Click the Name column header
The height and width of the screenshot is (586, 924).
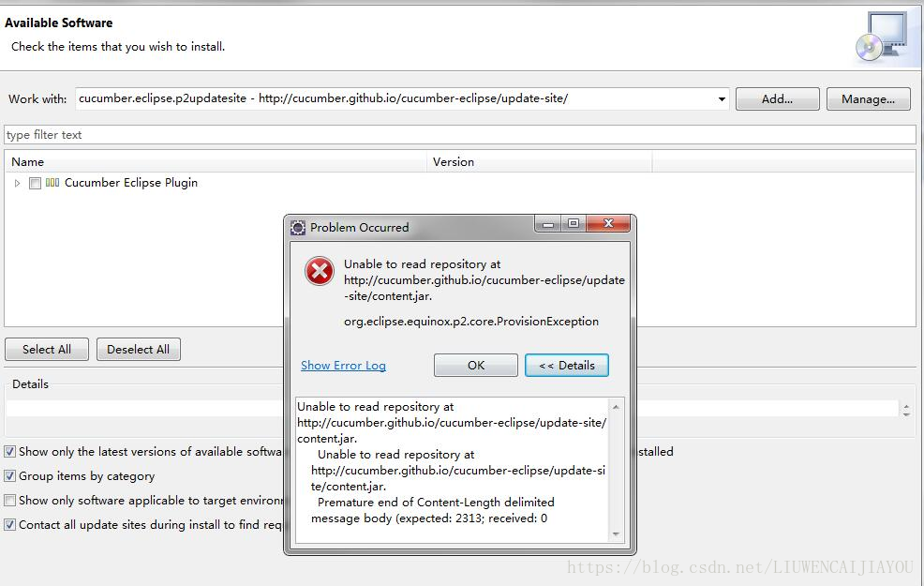coord(216,161)
